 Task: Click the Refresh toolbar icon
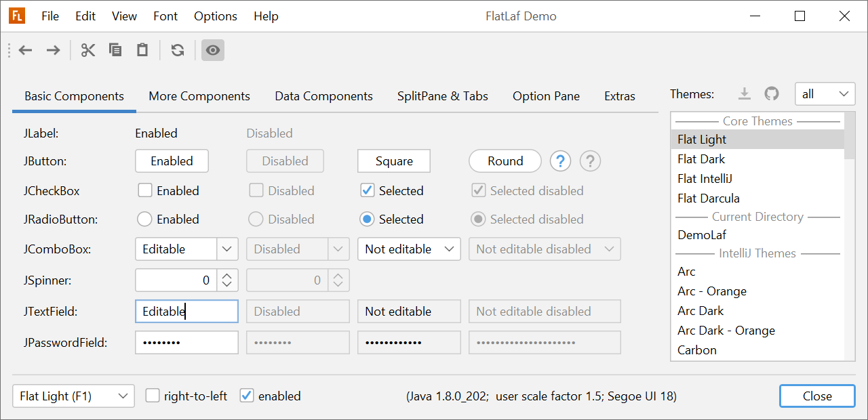[178, 50]
